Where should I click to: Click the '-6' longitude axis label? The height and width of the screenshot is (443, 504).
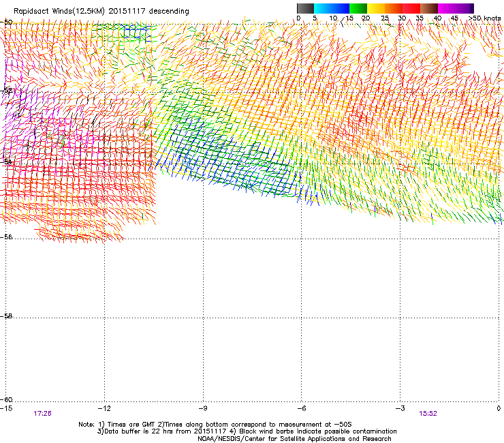click(301, 408)
